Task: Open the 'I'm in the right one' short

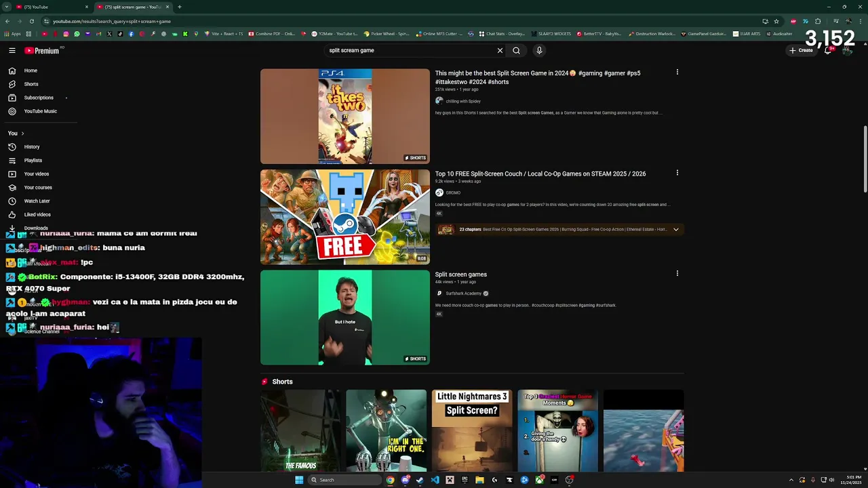Action: coord(387,430)
